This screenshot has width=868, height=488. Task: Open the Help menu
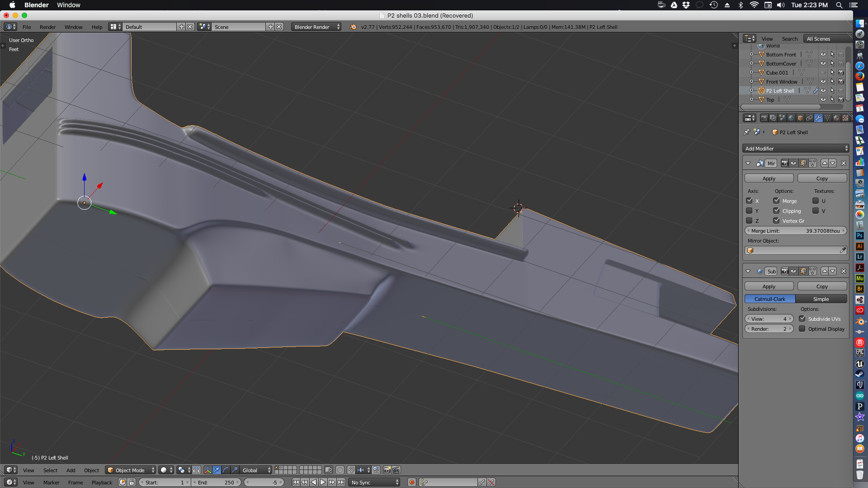(97, 27)
